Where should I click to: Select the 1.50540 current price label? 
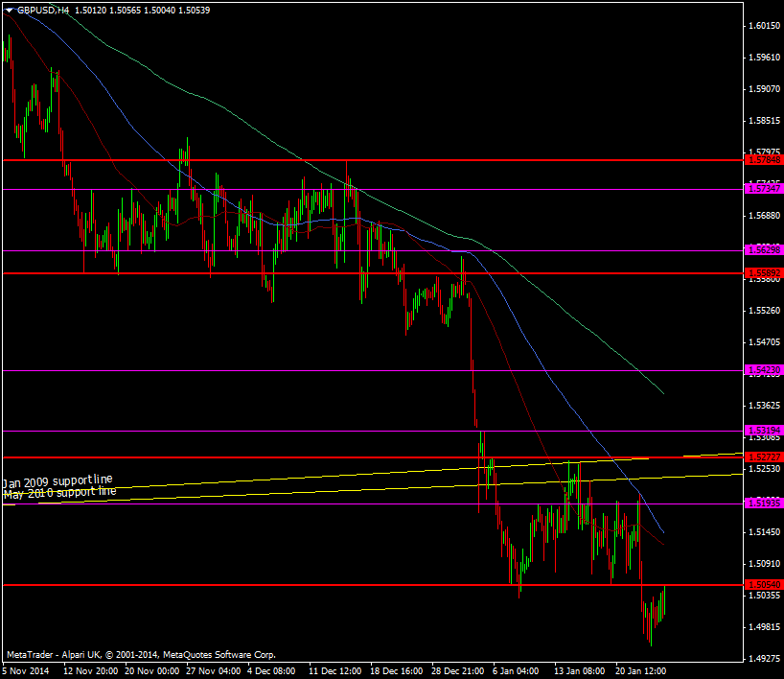click(764, 585)
